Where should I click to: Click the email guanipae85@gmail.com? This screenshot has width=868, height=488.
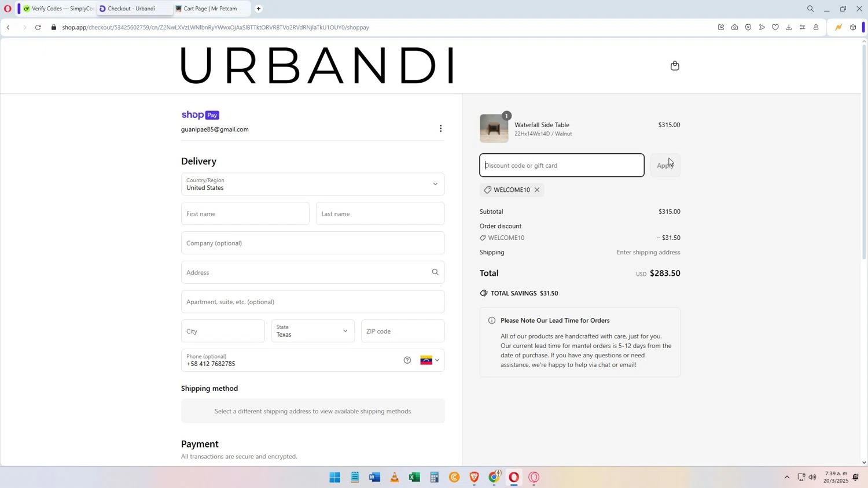point(215,130)
